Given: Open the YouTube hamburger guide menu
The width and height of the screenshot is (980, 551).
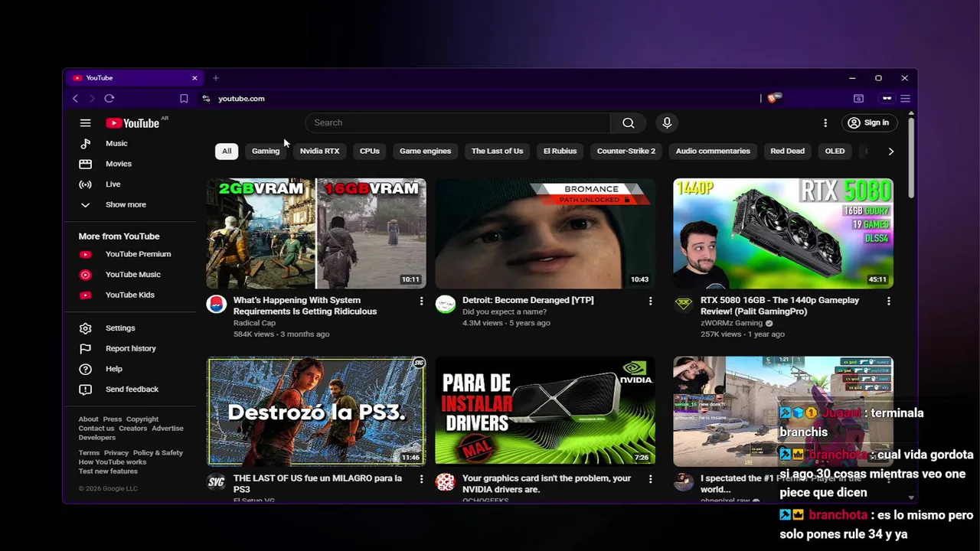Looking at the screenshot, I should click(85, 122).
